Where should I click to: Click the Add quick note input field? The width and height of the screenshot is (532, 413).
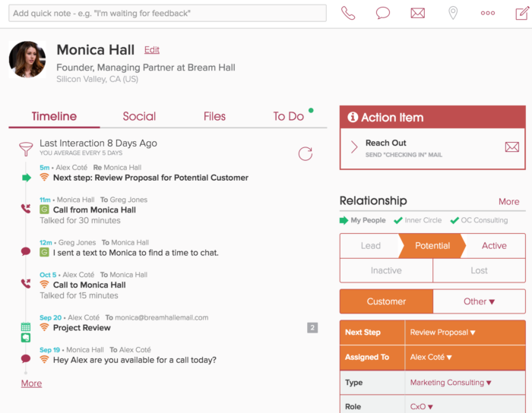(x=168, y=13)
